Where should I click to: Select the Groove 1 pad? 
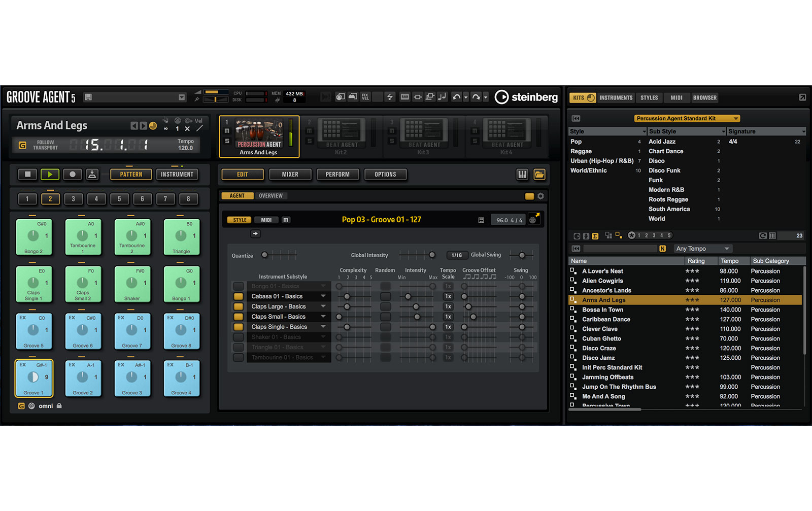(33, 378)
